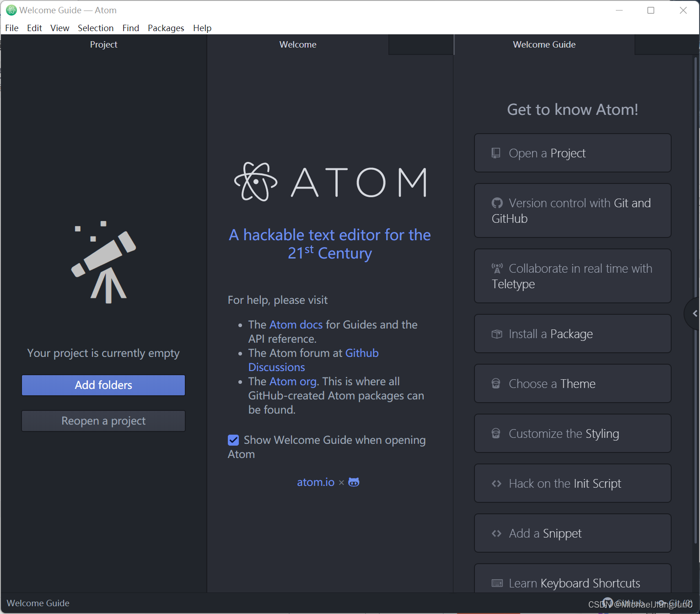
Task: Open the Edit menu
Action: [x=34, y=28]
